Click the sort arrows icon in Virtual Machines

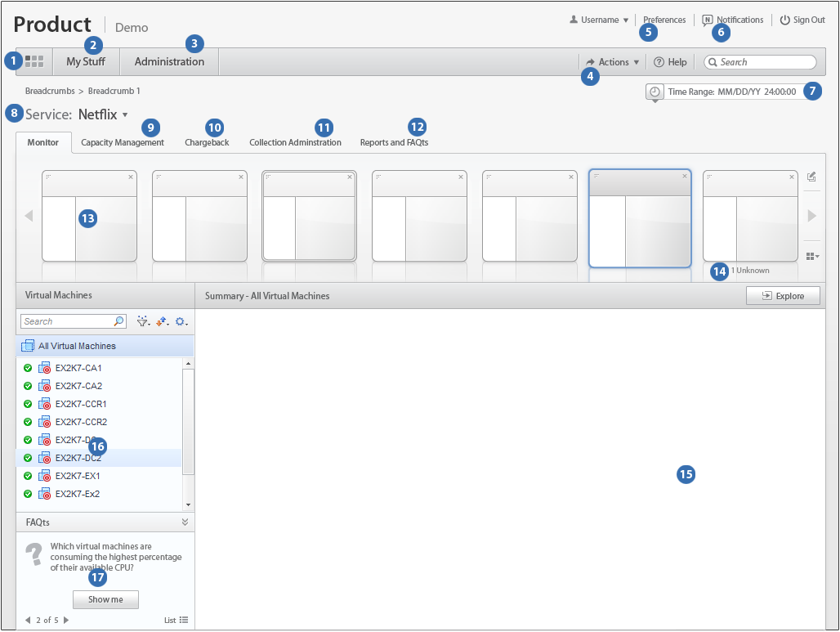click(163, 322)
